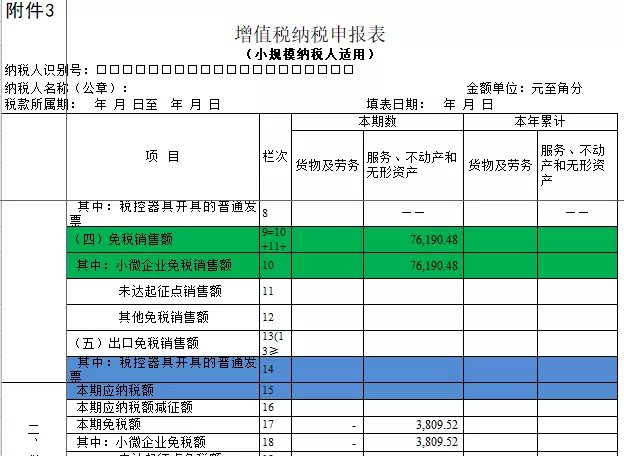Click the 本期应纳税额减征额 cell
Screen dimensions: 624x456
tap(163, 408)
